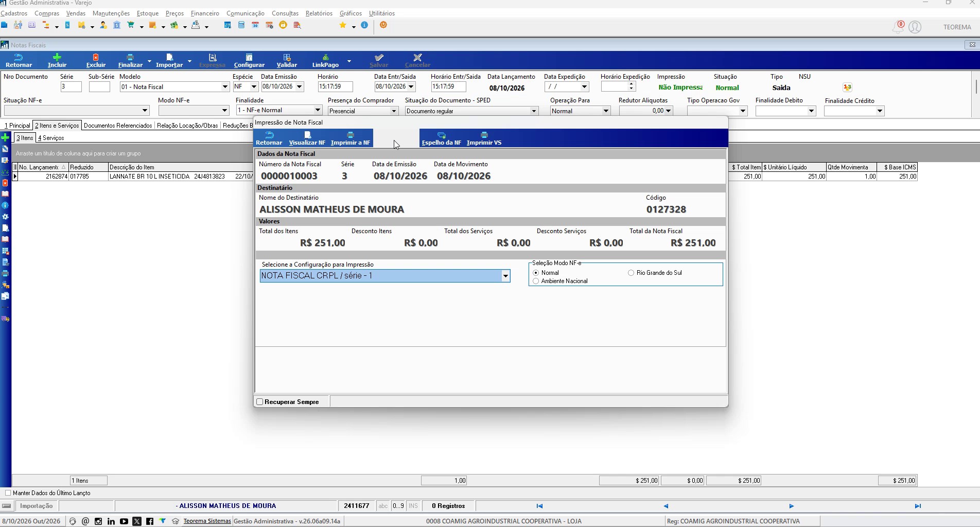Open the Finalidade dropdown
Viewport: 980px width, 527px height.
click(318, 110)
